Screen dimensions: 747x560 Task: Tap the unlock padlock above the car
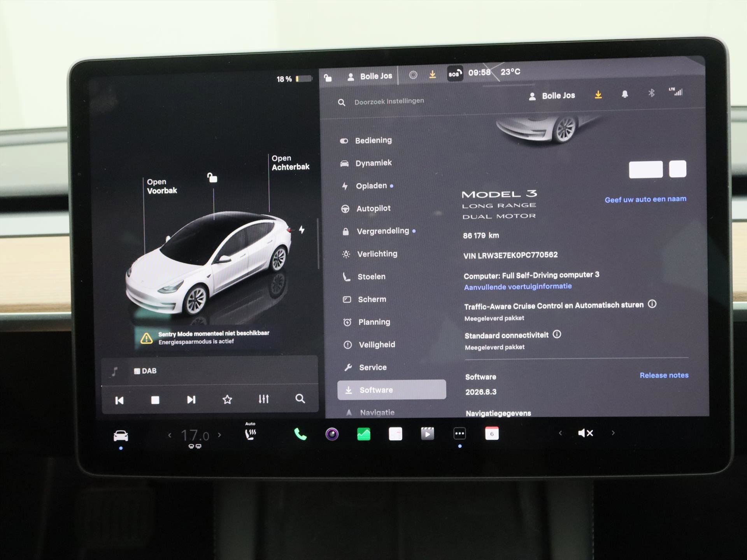point(212,178)
